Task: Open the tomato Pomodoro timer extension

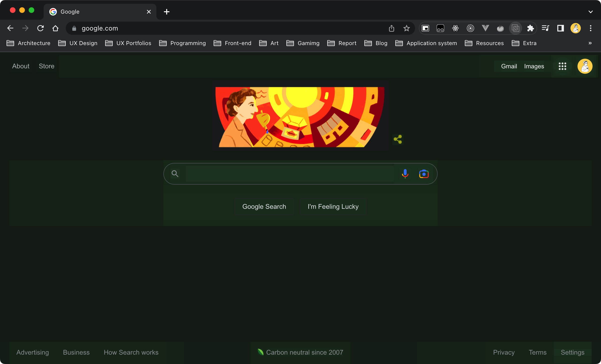Action: pyautogui.click(x=501, y=28)
